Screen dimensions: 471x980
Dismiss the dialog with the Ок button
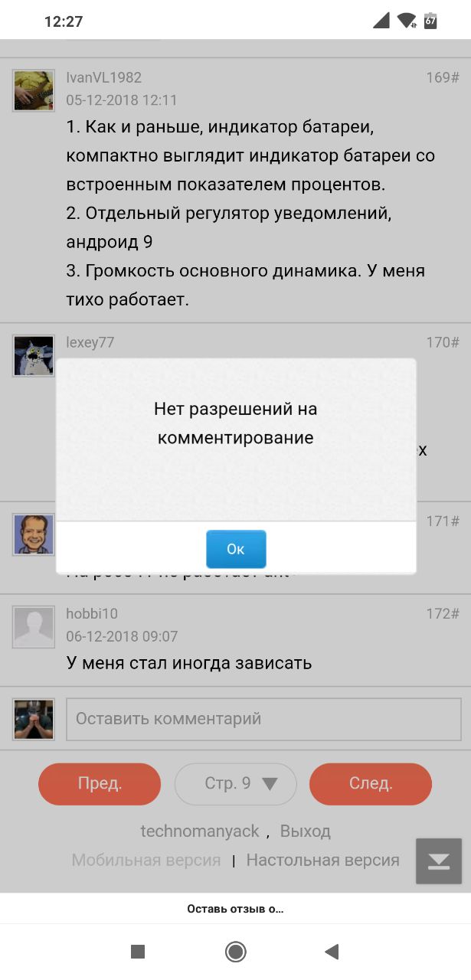click(x=236, y=549)
